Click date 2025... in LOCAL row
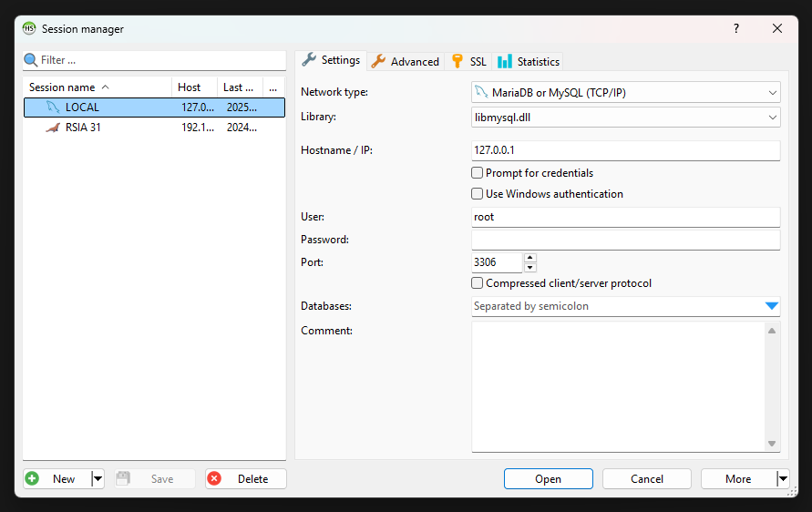The image size is (812, 512). click(242, 108)
